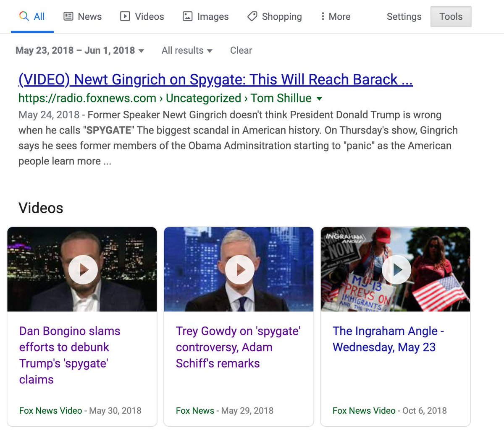Open Newt Gingrich on Spygate result title
504x446 pixels.
216,79
